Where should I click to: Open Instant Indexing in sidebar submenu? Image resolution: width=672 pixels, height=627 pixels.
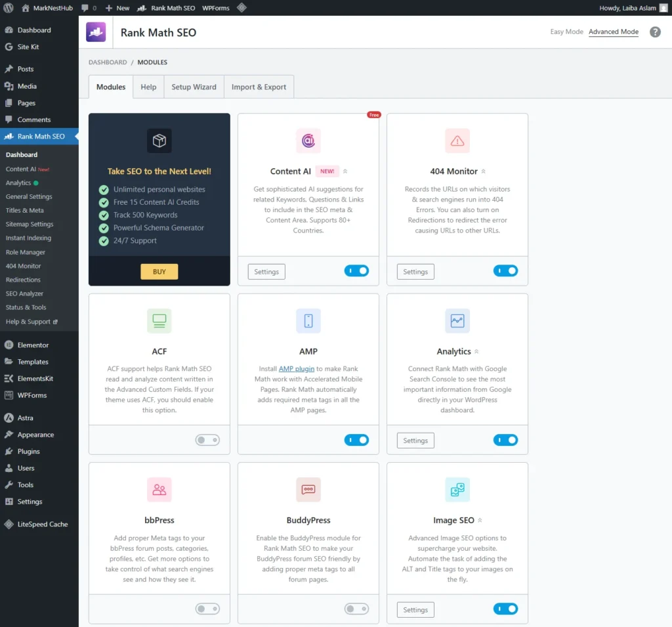28,238
